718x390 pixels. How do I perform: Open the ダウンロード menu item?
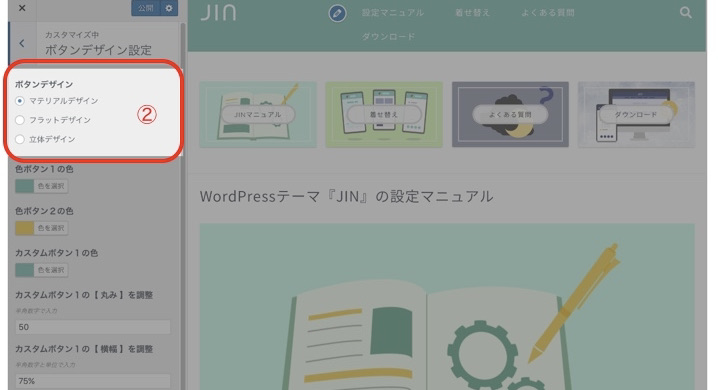point(388,37)
